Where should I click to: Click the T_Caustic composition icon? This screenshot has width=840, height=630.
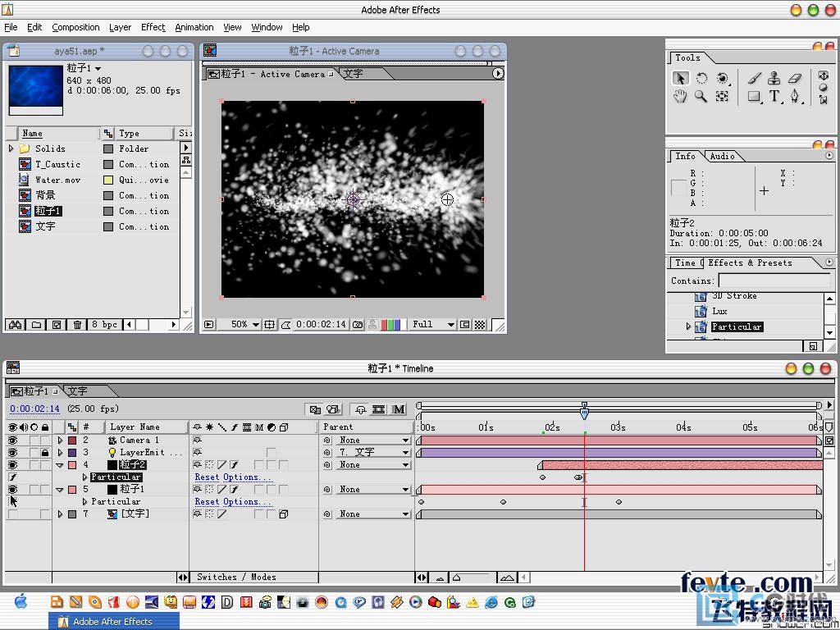coord(25,164)
